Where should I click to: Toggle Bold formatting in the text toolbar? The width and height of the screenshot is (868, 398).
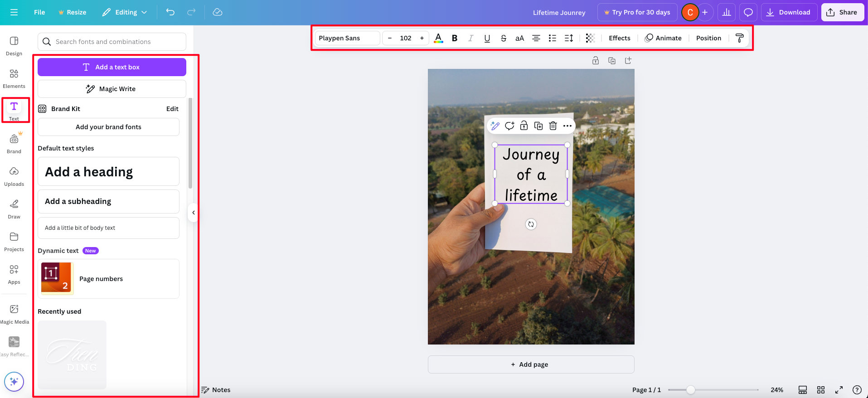coord(455,38)
